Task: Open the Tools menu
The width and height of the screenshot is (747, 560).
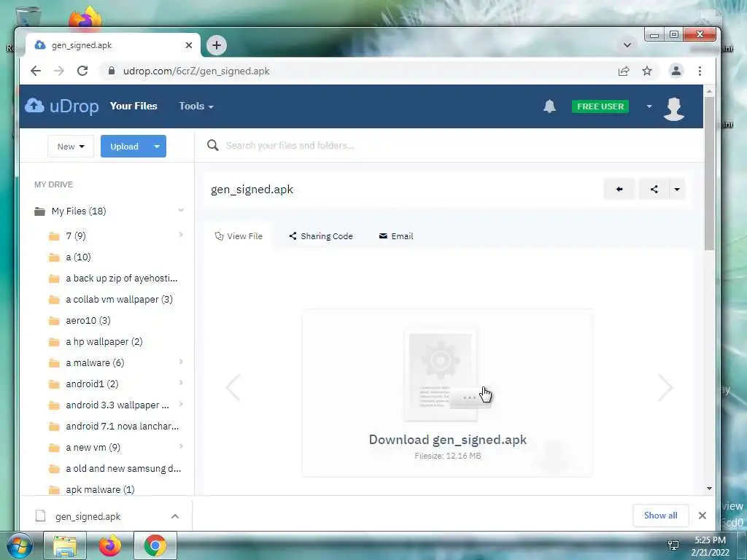Action: [196, 106]
